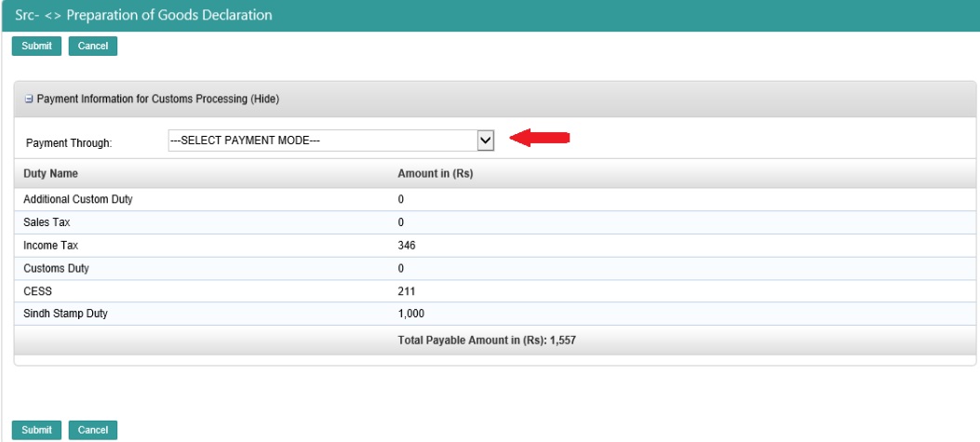Viewport: 980px width, 442px height.
Task: Open the Select Payment Mode dropdown
Action: 330,141
